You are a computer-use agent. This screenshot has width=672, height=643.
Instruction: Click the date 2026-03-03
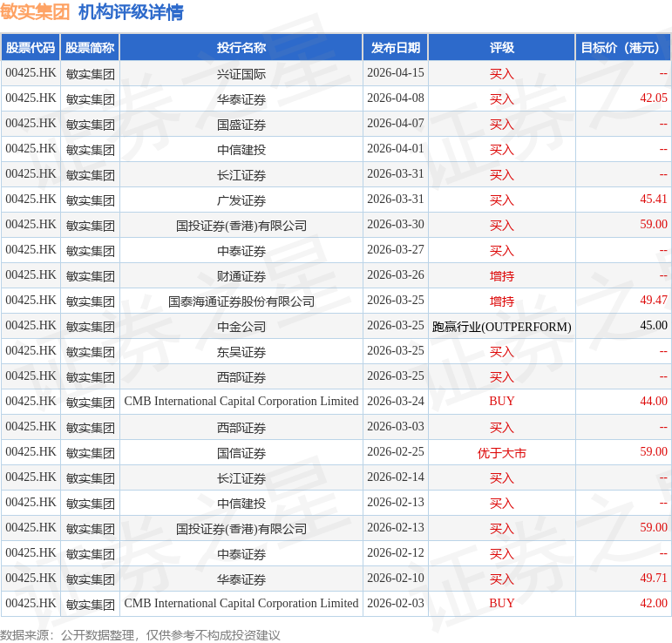(396, 427)
